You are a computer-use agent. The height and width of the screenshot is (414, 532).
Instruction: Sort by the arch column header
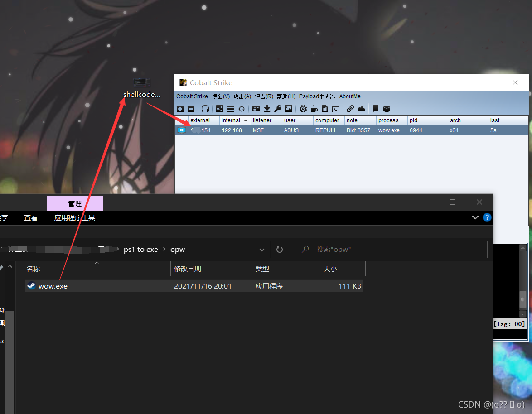pos(468,120)
